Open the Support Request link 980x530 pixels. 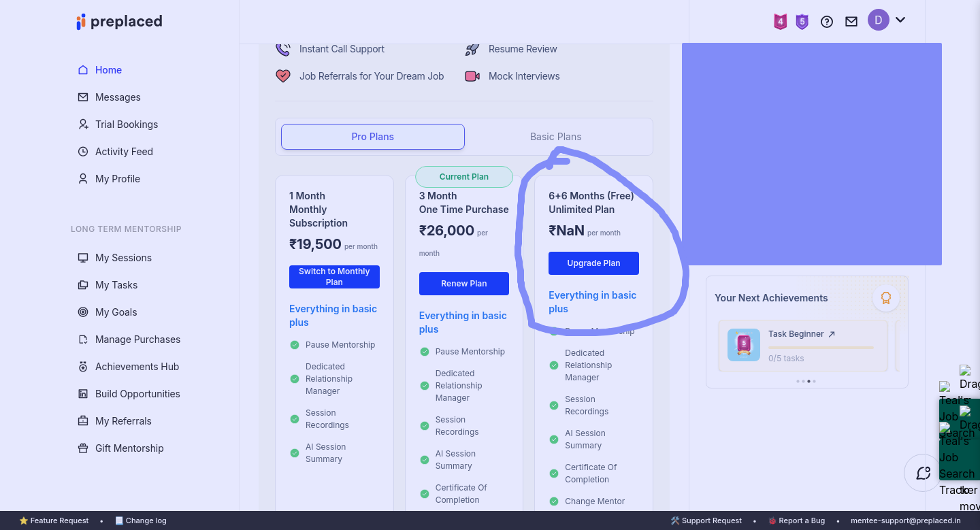pyautogui.click(x=706, y=520)
